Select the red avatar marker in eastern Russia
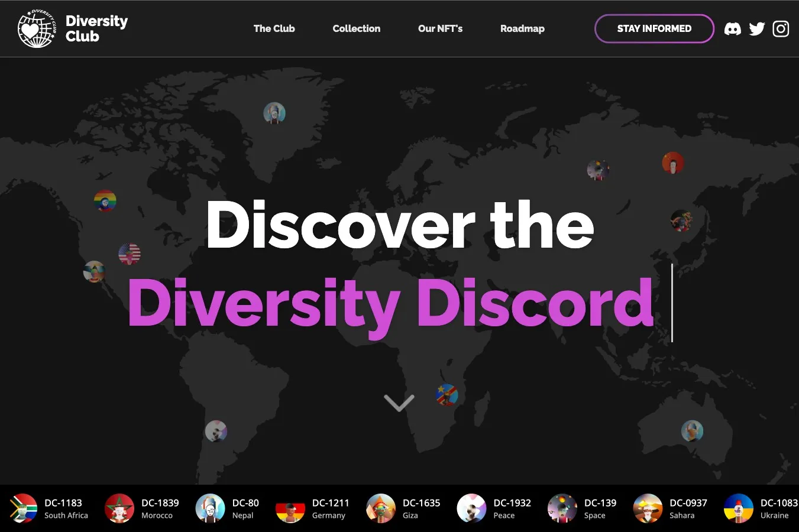Viewport: 799px width, 532px height. [673, 163]
